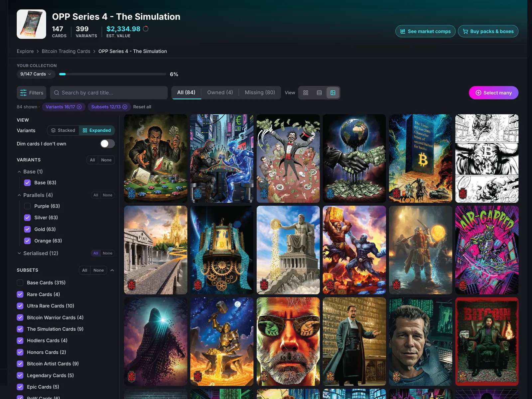
Task: Uncheck the Orange (63) checkbox
Action: coord(27,241)
